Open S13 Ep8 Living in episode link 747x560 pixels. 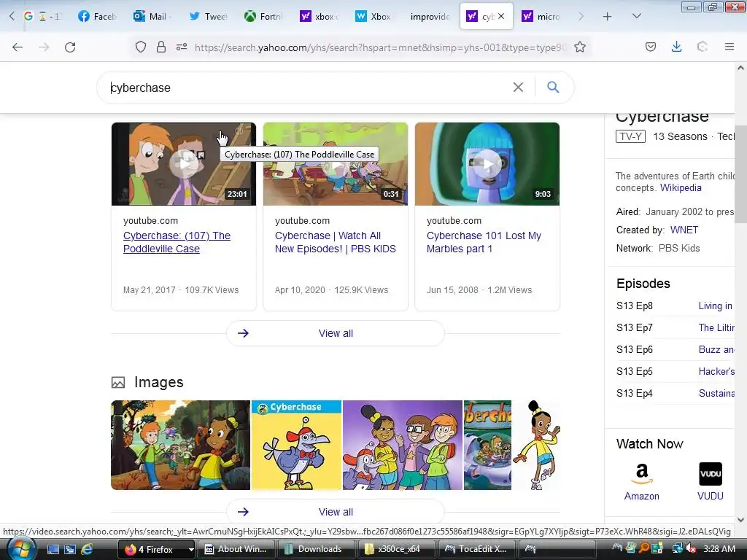[x=715, y=306]
